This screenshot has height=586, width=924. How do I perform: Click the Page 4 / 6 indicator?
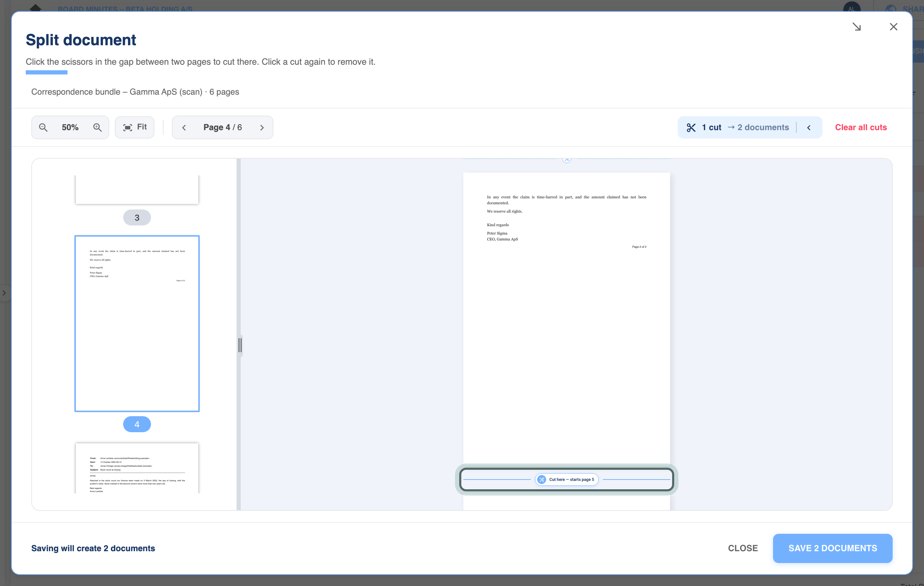(x=223, y=127)
